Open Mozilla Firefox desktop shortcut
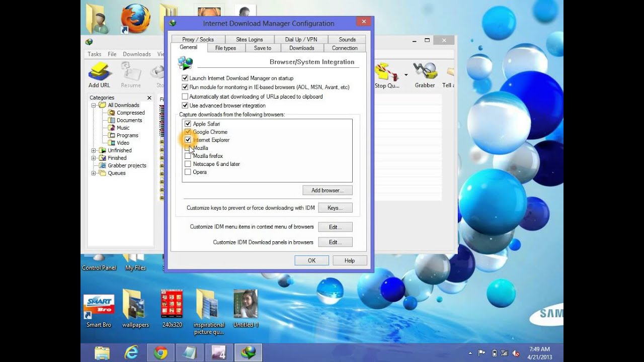 135,19
